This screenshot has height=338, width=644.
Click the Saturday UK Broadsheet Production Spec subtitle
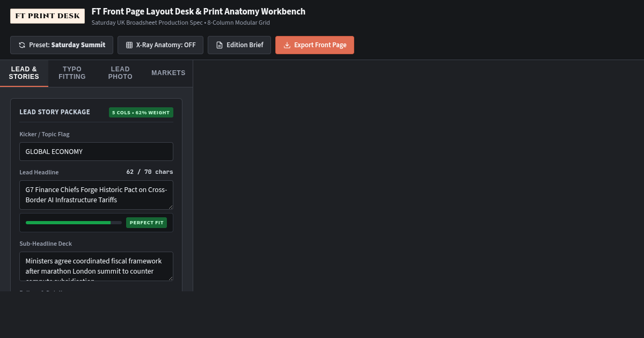click(180, 23)
